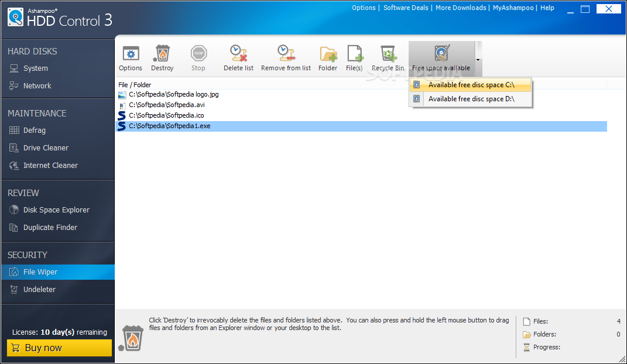627x364 pixels.
Task: Choose Available free disc space D:\
Action: pos(471,99)
